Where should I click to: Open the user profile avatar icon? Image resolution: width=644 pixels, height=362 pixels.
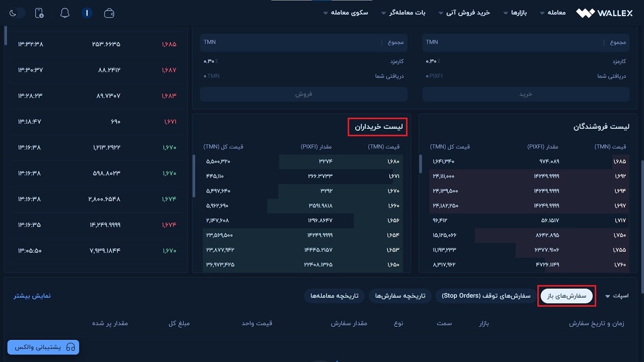[87, 13]
